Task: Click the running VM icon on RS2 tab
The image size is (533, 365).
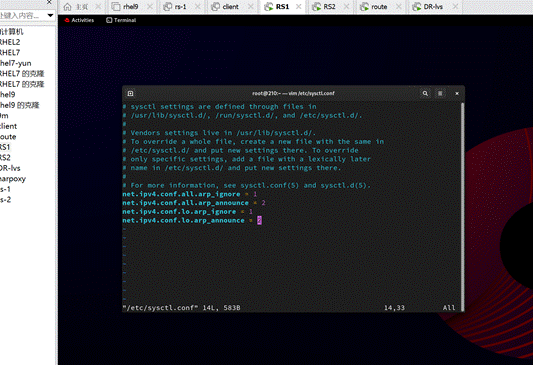Action: 316,6
